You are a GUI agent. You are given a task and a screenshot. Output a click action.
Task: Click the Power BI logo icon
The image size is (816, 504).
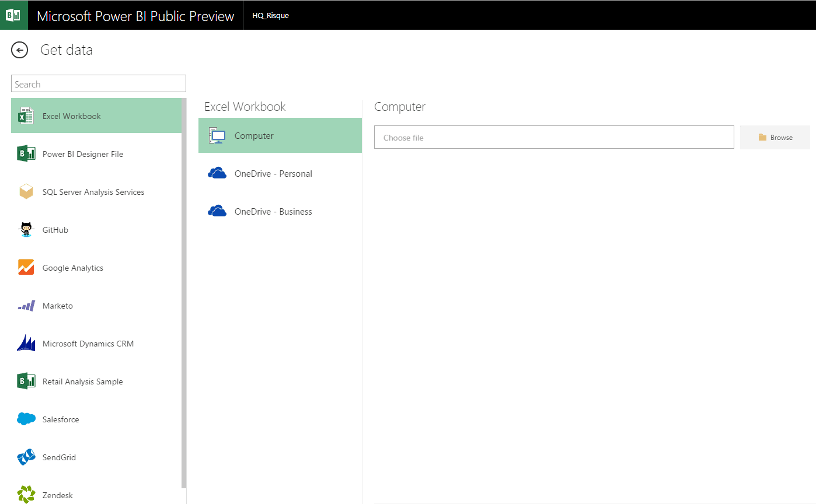coord(13,15)
